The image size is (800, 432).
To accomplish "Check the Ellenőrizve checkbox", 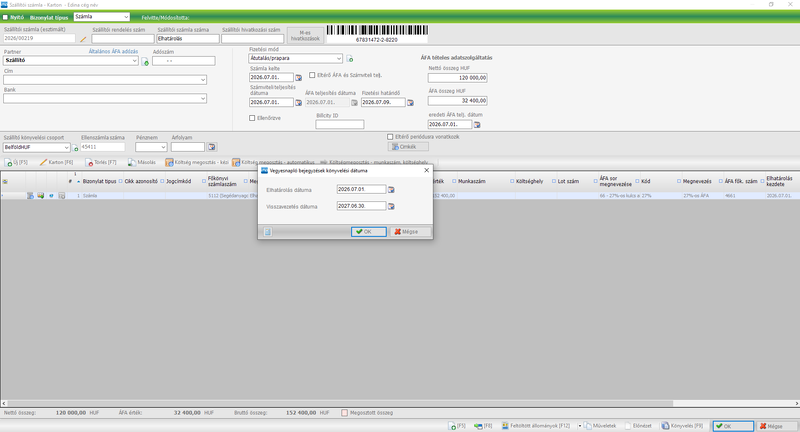I will 252,118.
